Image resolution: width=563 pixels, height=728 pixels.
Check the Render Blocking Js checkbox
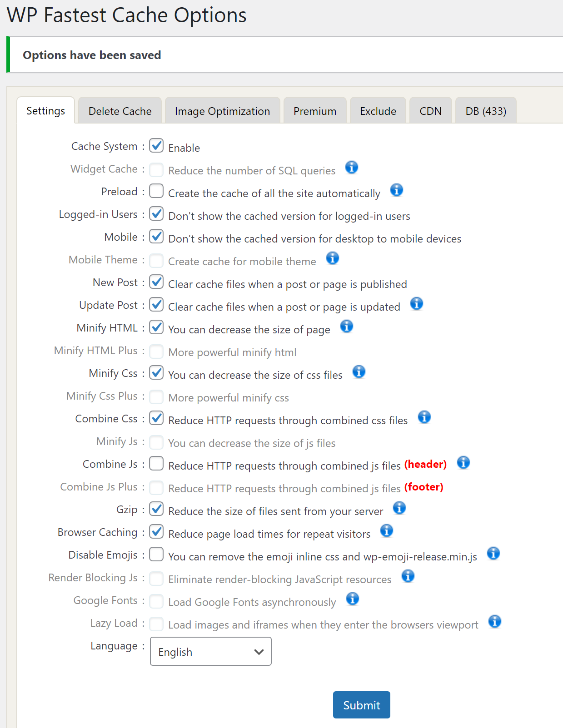[156, 579]
